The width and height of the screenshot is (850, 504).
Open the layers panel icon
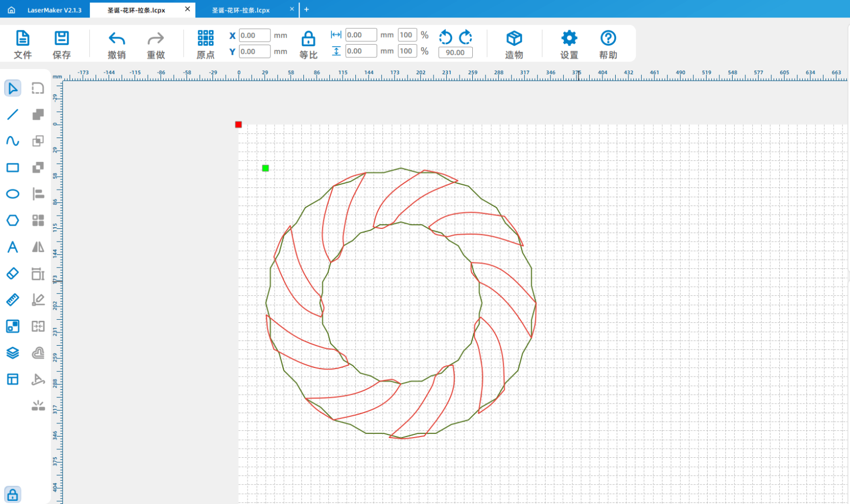tap(13, 353)
